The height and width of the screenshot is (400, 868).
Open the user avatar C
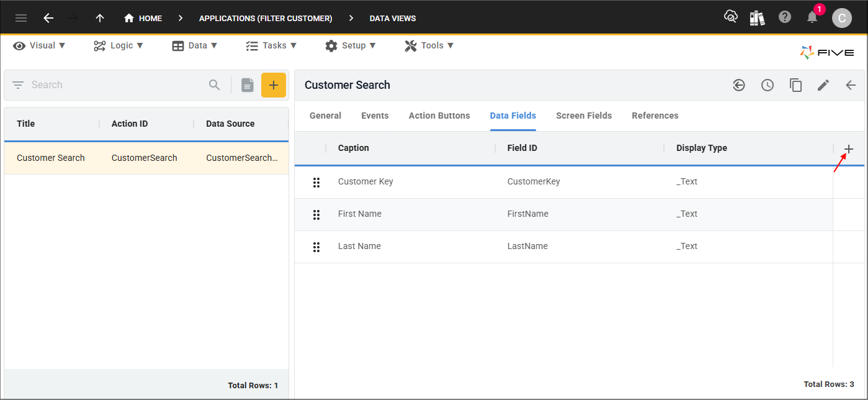click(x=841, y=18)
